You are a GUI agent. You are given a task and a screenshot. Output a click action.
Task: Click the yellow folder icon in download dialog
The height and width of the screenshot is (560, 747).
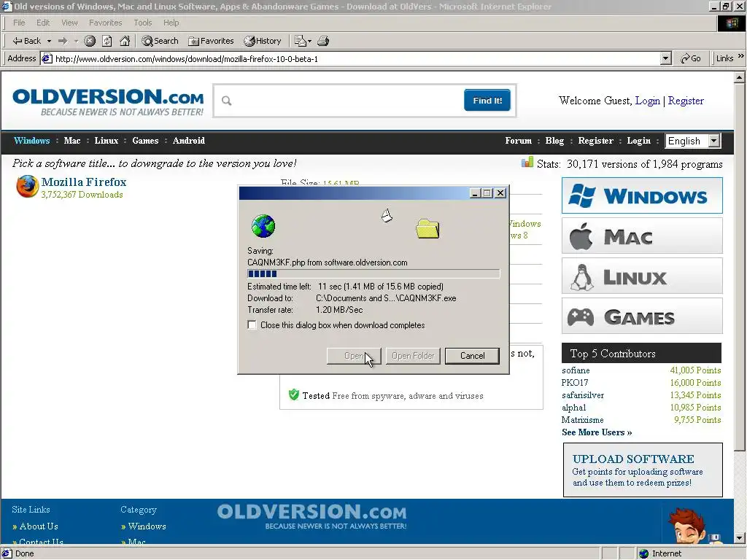tap(427, 228)
